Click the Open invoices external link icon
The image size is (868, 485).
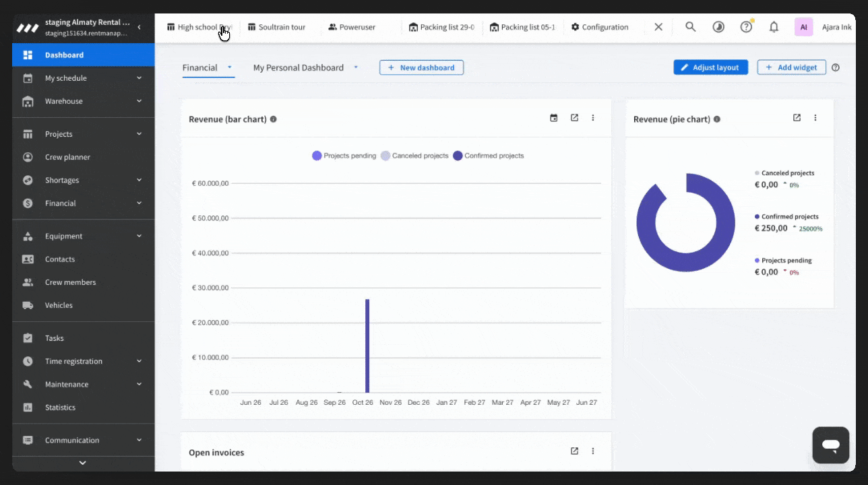coord(574,451)
